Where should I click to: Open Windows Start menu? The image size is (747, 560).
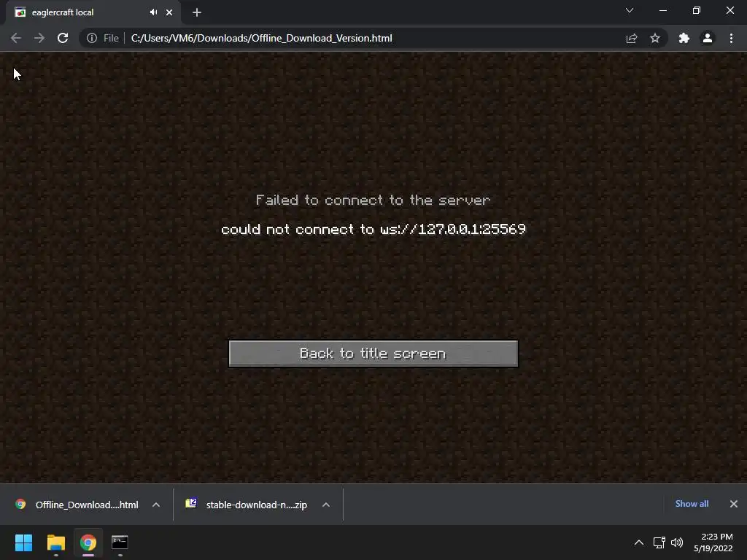[x=23, y=542]
